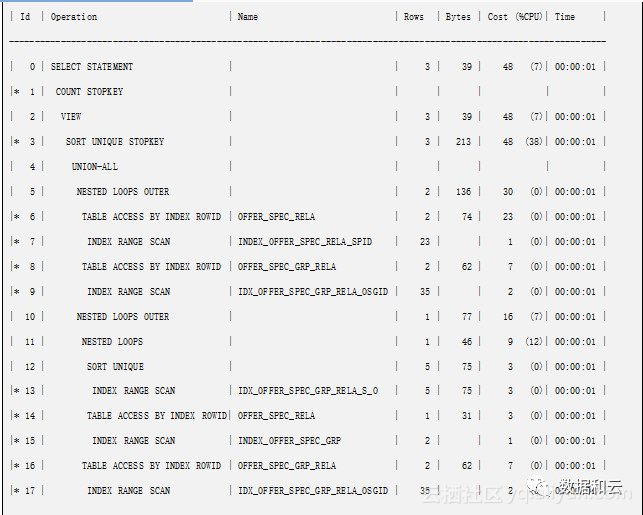Click the "Rows" column header
This screenshot has width=643, height=515.
coord(413,17)
